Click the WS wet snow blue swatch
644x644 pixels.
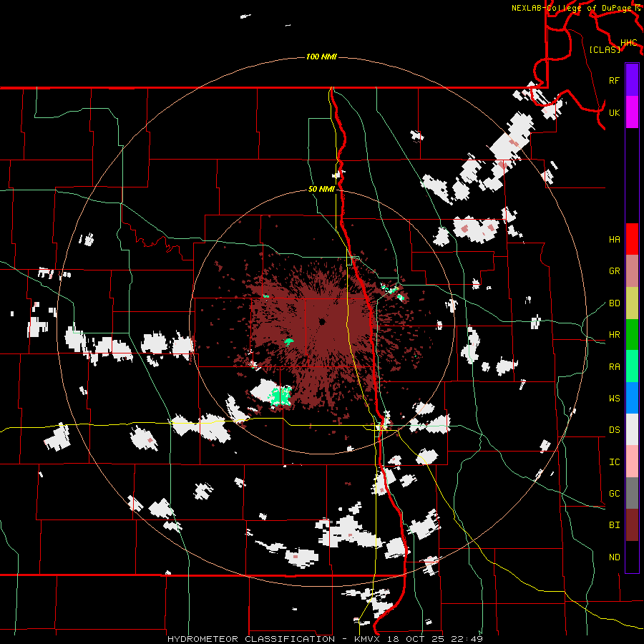(632, 398)
